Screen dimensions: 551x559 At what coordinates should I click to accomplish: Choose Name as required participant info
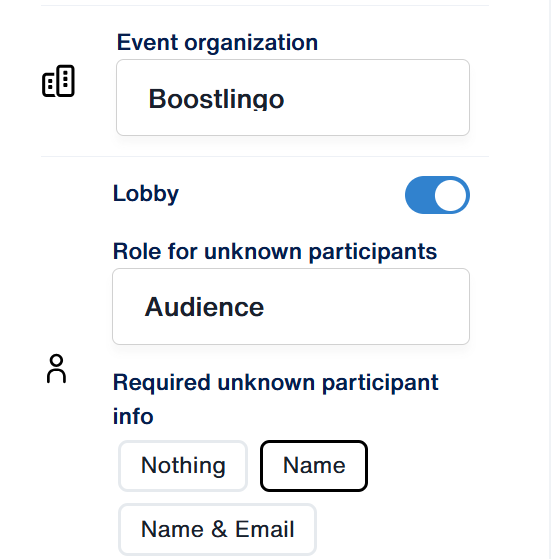coord(314,466)
